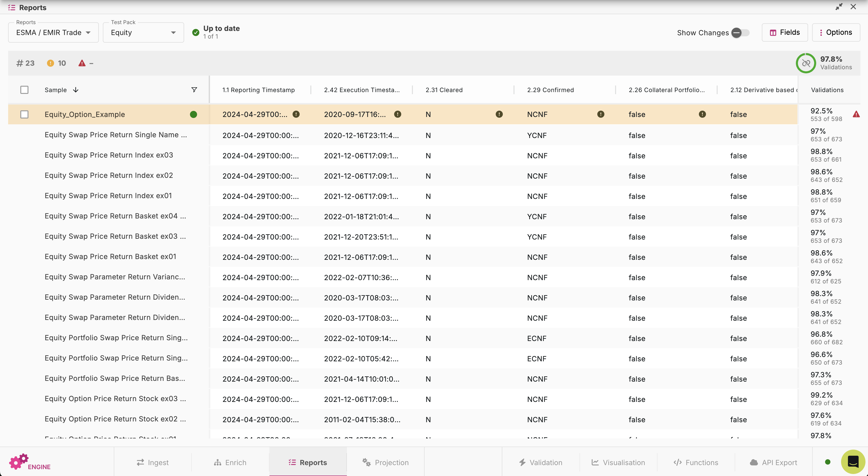The width and height of the screenshot is (868, 476).
Task: Switch to the Projection tab
Action: pyautogui.click(x=385, y=462)
